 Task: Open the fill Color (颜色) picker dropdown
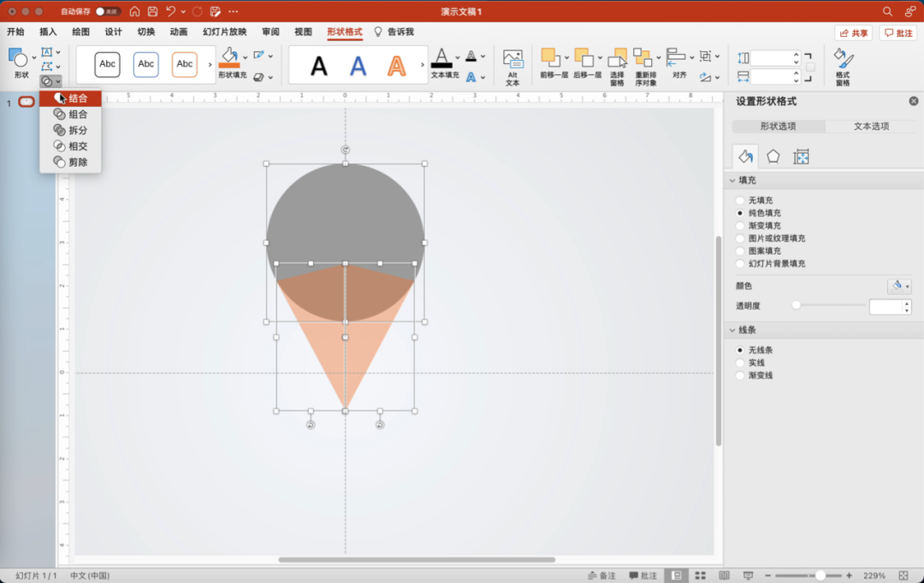pyautogui.click(x=899, y=286)
